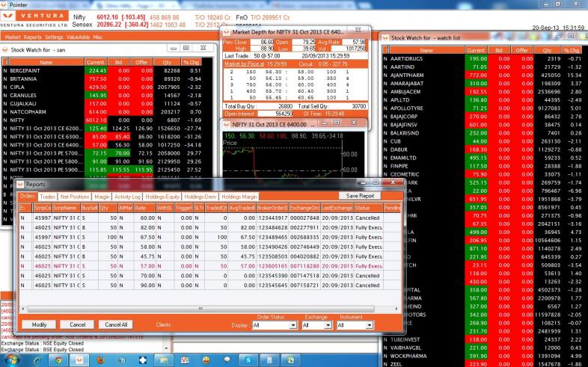
Task: Open the Windows Start menu
Action: pos(11,360)
